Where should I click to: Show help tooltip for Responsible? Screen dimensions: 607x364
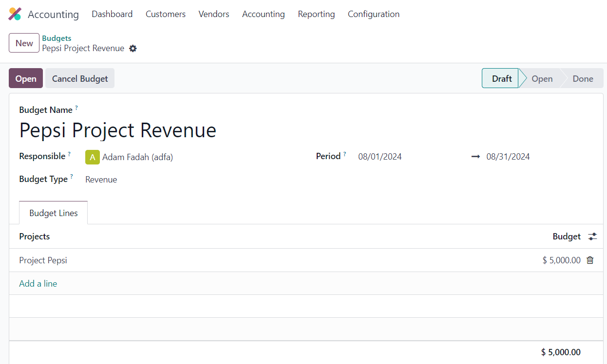(69, 153)
